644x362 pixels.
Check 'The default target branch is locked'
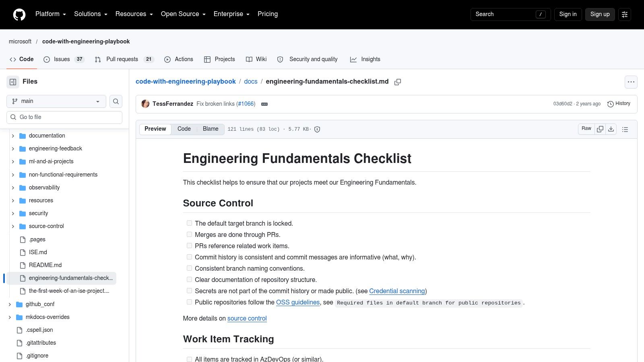189,223
